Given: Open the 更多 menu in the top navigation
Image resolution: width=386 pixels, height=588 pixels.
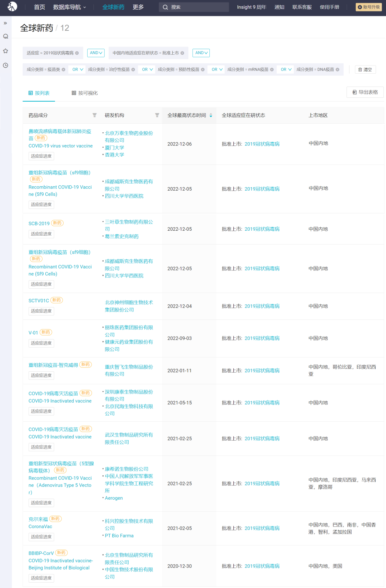Looking at the screenshot, I should coord(138,7).
